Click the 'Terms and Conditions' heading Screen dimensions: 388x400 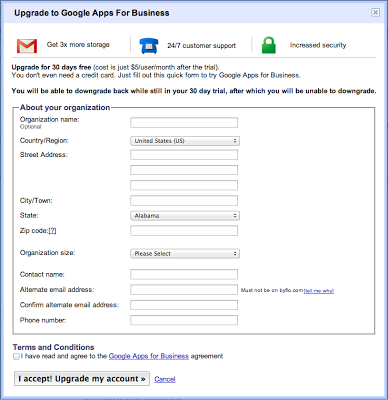[54, 347]
